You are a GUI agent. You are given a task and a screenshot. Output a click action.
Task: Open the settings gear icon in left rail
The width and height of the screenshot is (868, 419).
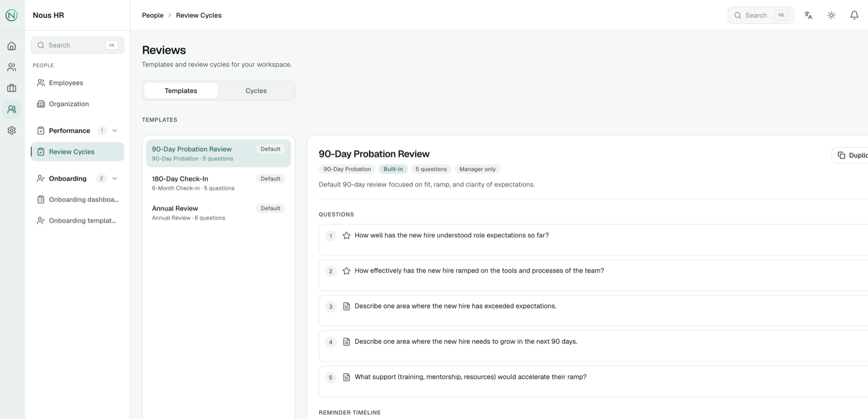pyautogui.click(x=12, y=130)
